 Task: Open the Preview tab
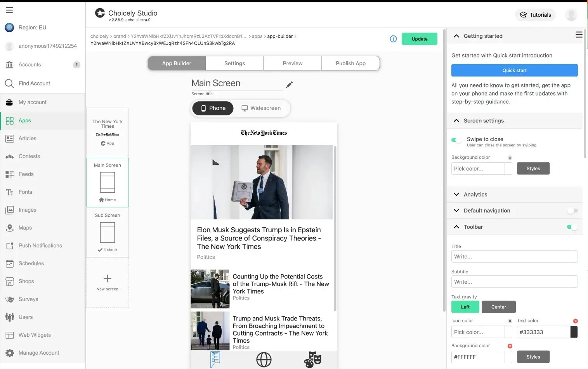[293, 63]
